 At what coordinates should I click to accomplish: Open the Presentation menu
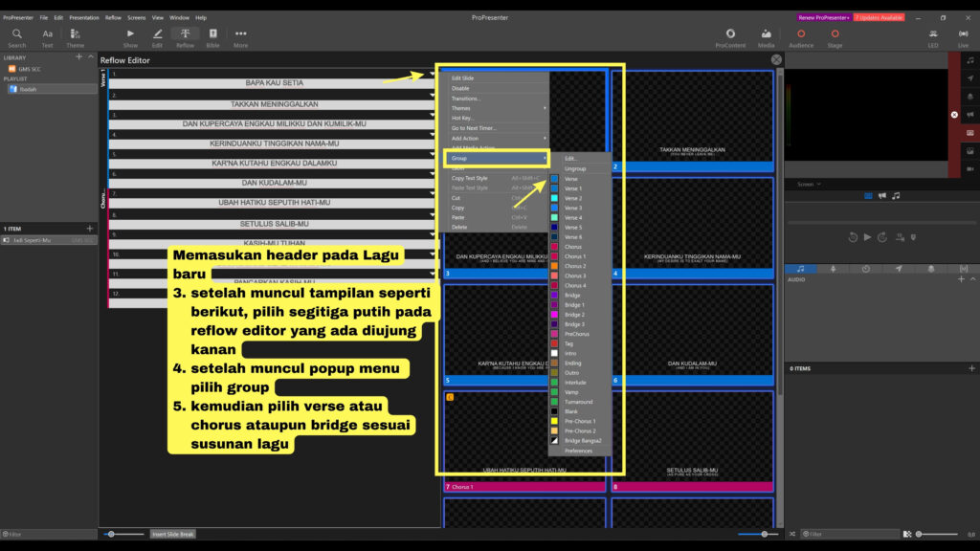pyautogui.click(x=84, y=17)
